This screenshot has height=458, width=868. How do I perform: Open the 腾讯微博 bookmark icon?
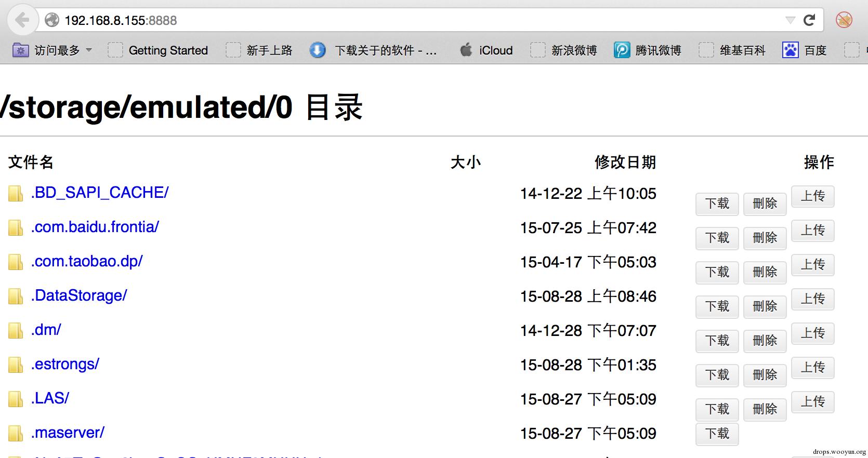pos(622,50)
